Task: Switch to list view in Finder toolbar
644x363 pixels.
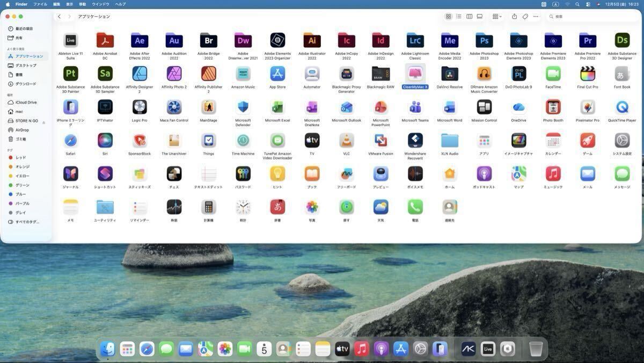Action: (x=459, y=17)
